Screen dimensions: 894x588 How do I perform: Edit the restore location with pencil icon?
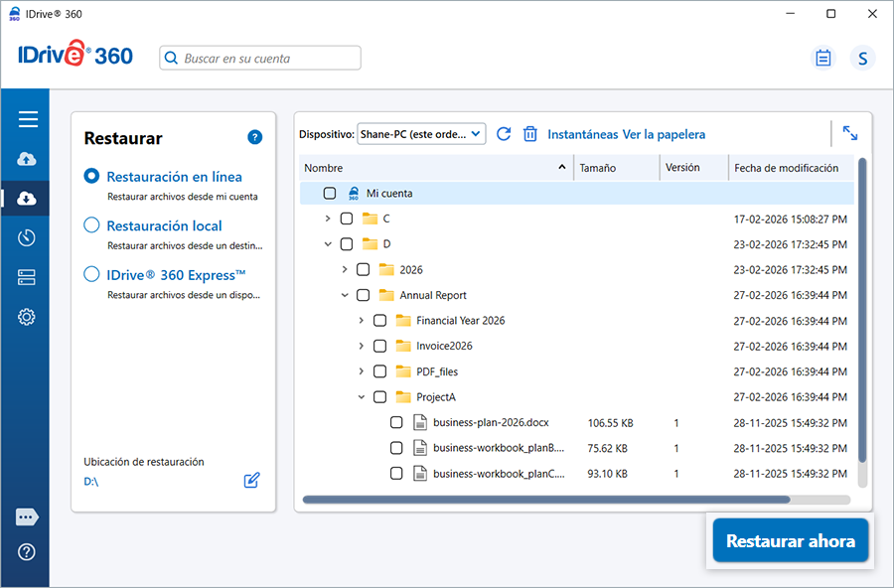coord(252,481)
